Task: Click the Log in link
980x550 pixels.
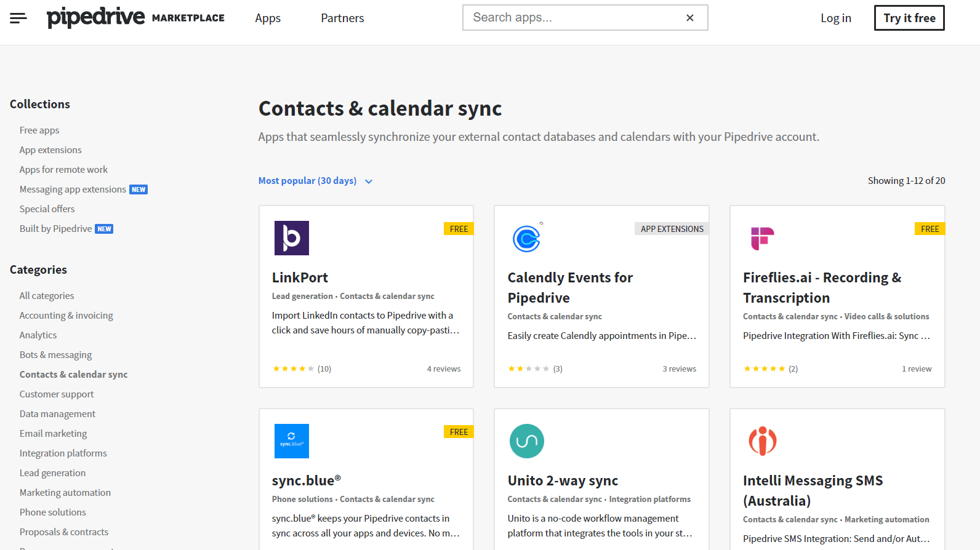Action: coord(835,18)
